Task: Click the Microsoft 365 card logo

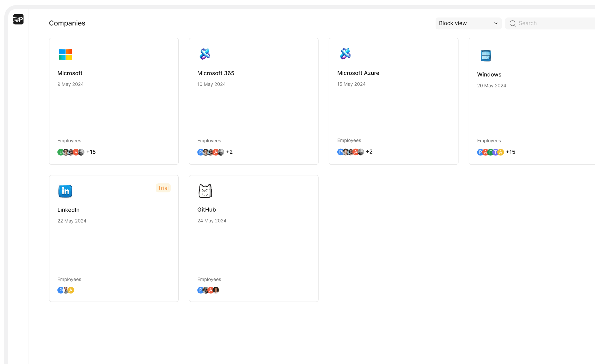Action: 205,54
